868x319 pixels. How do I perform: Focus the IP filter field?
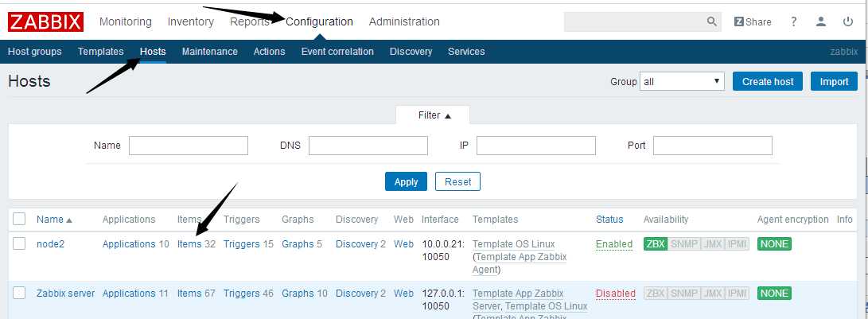tap(536, 146)
